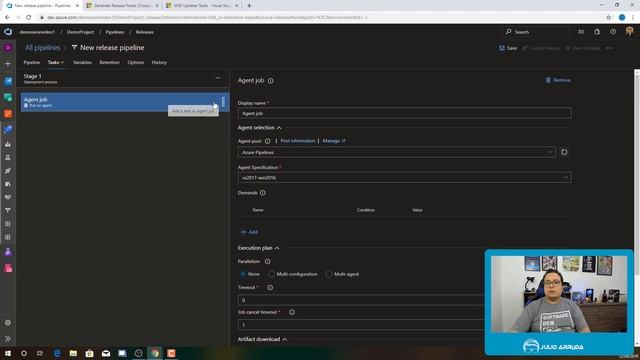Switch to the Options tab

136,62
